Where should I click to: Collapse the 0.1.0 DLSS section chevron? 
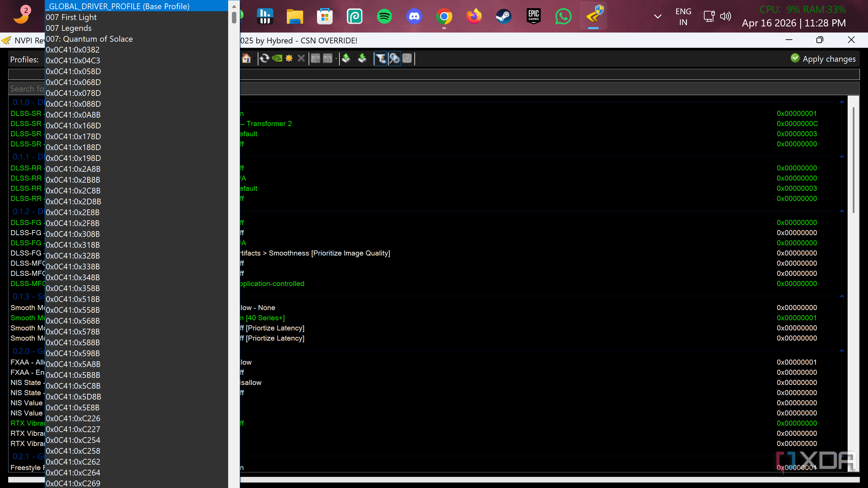coord(842,102)
